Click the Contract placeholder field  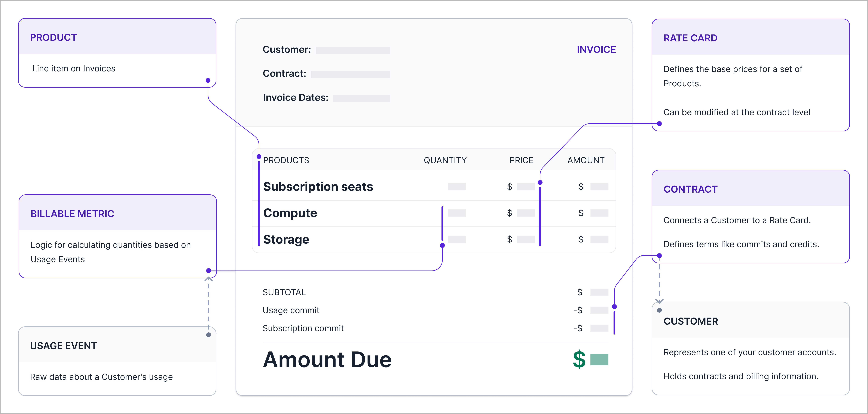pos(350,74)
